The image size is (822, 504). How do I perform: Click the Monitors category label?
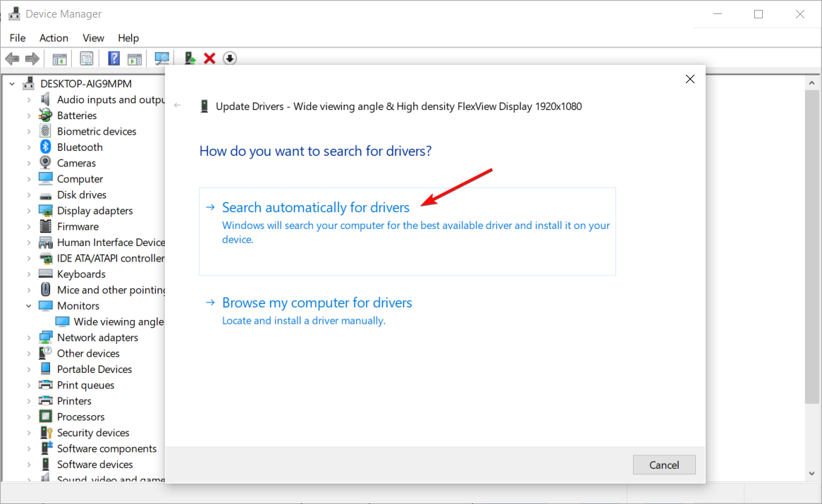point(78,306)
